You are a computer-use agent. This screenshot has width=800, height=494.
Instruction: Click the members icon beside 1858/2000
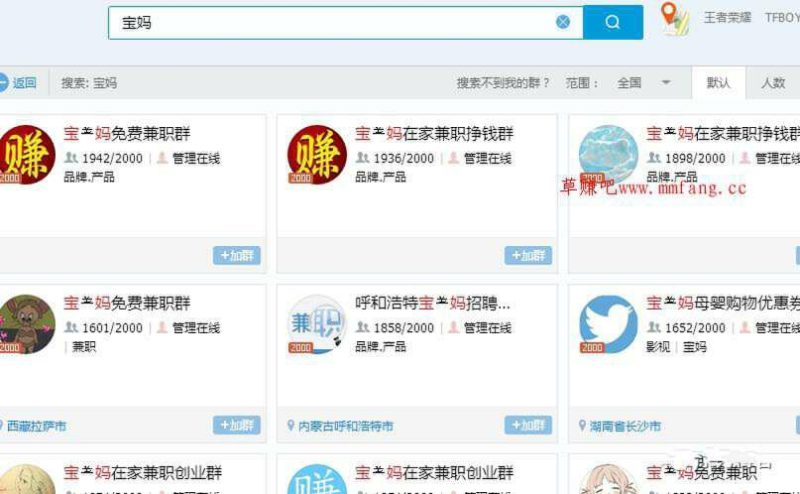[x=362, y=327]
